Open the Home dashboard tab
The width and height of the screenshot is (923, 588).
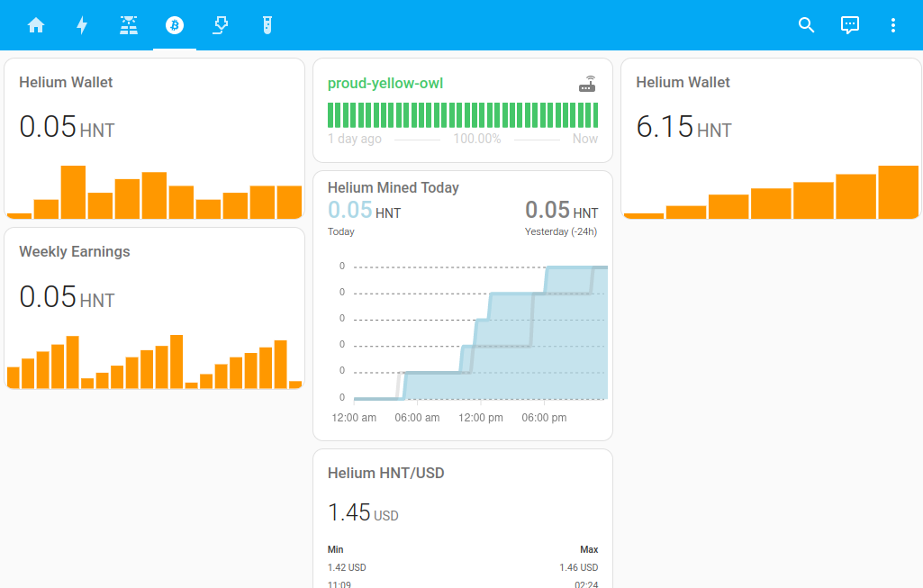click(36, 25)
